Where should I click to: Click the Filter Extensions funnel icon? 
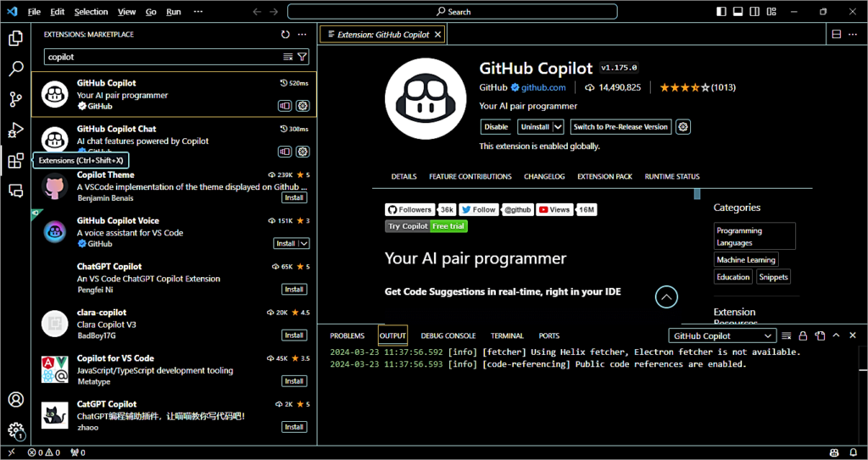click(x=303, y=57)
